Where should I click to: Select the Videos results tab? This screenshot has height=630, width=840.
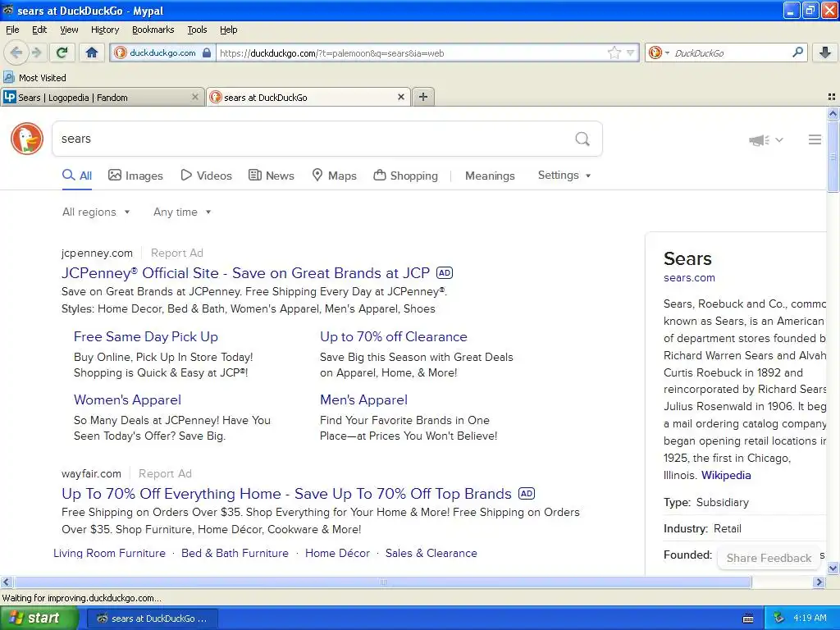(x=206, y=176)
